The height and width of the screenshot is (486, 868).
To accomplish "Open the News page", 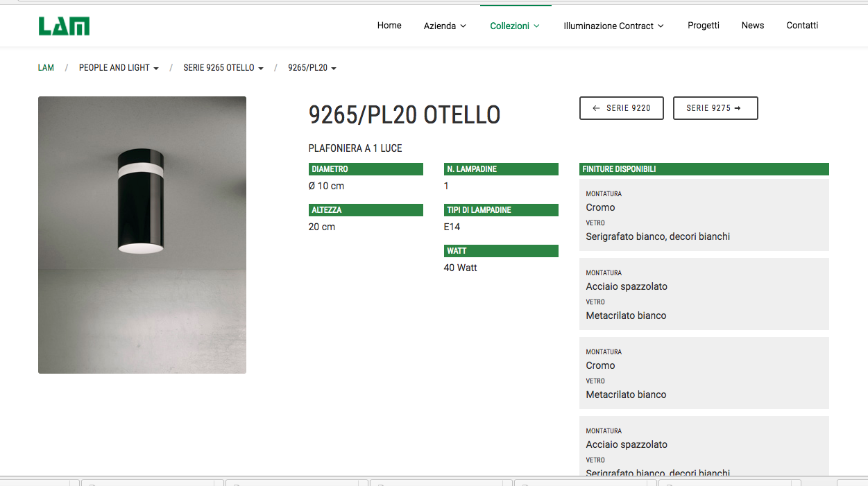I will point(752,26).
